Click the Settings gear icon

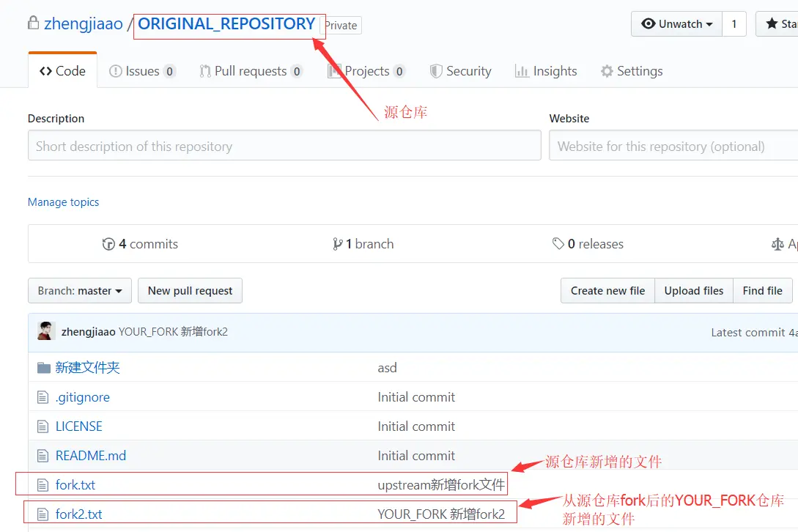(x=608, y=70)
